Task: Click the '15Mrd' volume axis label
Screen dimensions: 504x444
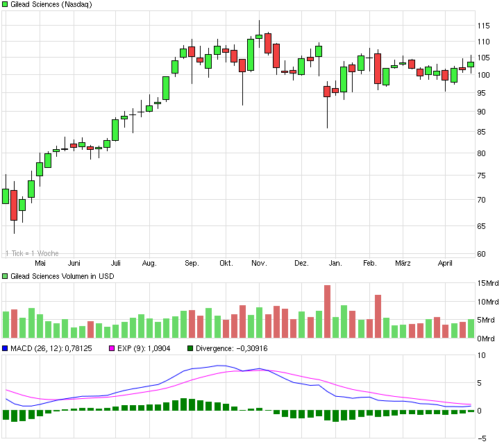Action: click(488, 283)
